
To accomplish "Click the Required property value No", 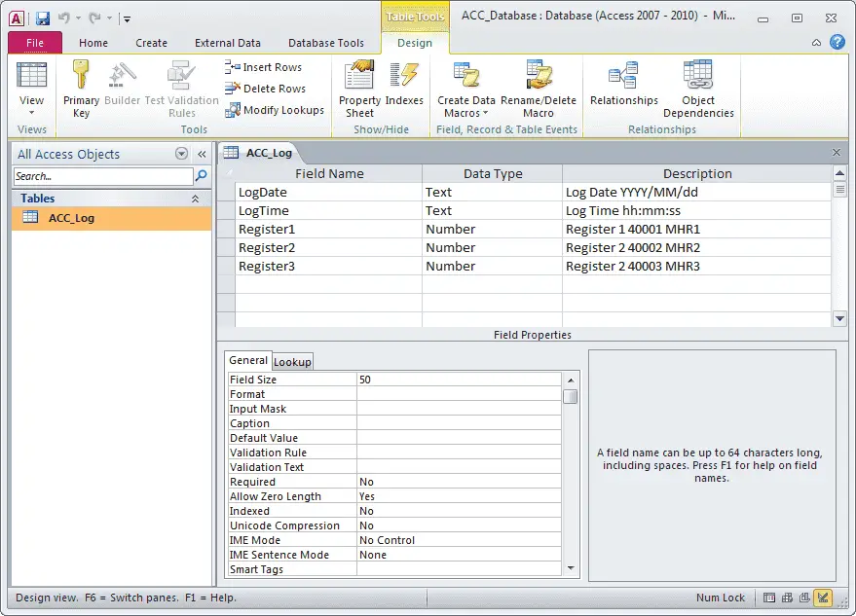I will 459,482.
